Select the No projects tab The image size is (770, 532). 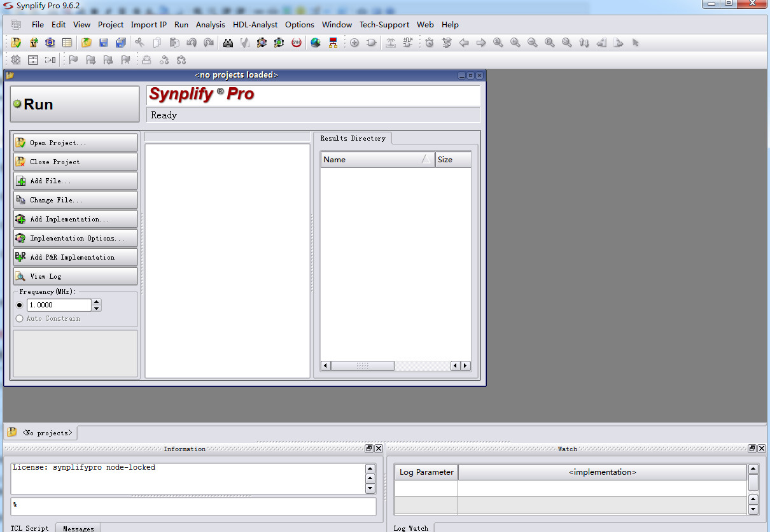(x=41, y=433)
